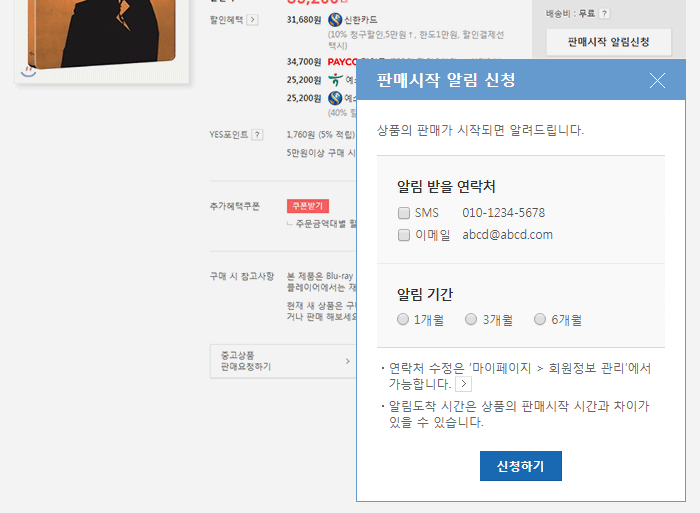Click the 구매 시 참고사항 label
The width and height of the screenshot is (700, 513).
click(242, 276)
